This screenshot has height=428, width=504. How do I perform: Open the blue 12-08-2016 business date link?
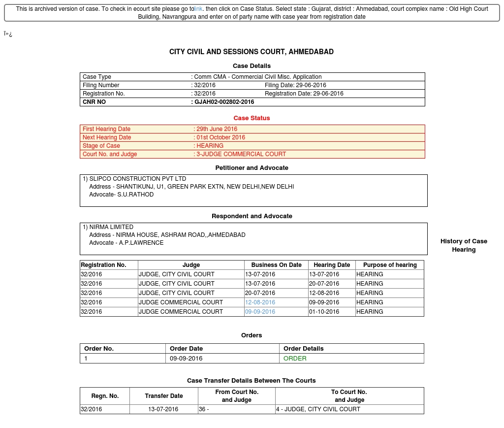coord(260,302)
